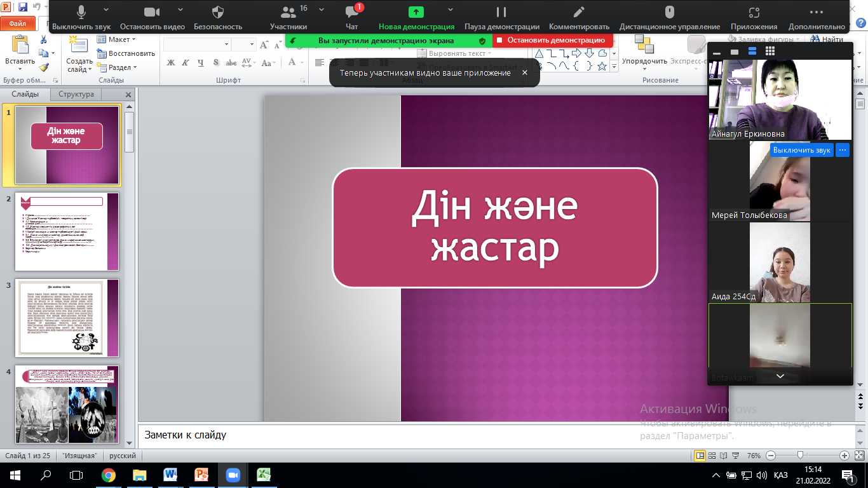Dismiss the participants-can-see notification
The height and width of the screenshot is (488, 868).
pyautogui.click(x=524, y=72)
